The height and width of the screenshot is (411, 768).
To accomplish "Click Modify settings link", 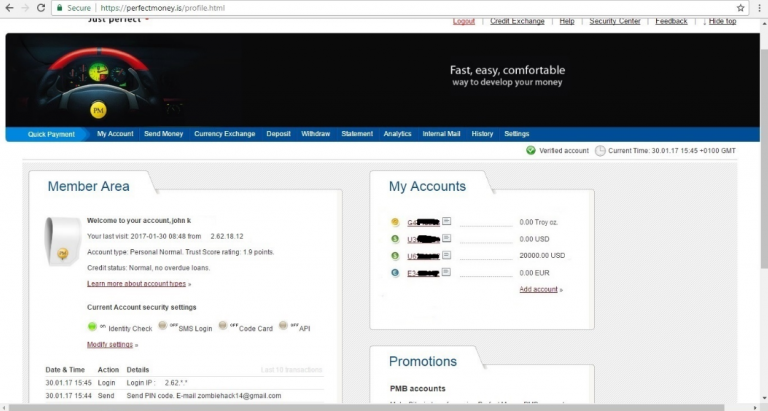I will pyautogui.click(x=110, y=344).
